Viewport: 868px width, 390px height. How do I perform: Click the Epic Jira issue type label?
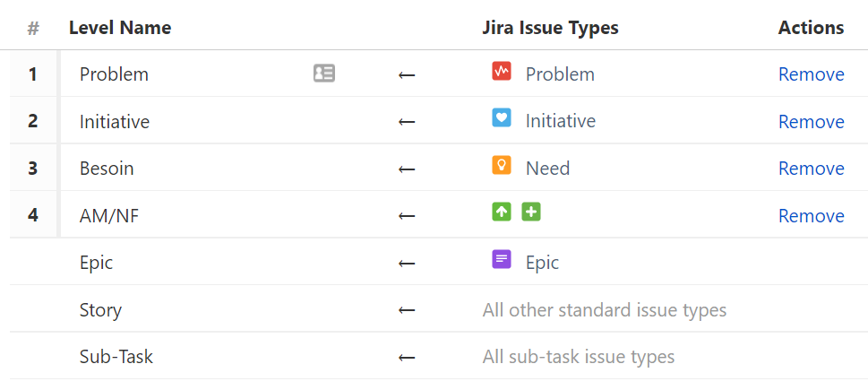pos(543,263)
